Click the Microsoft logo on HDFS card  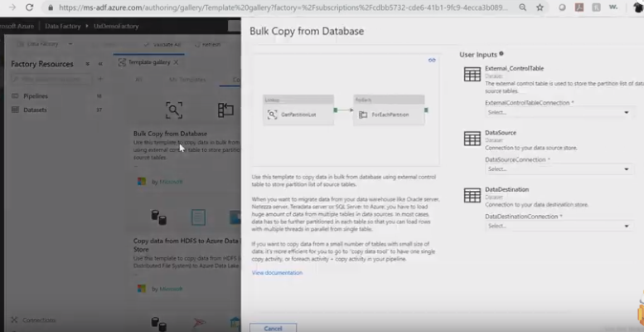(142, 289)
